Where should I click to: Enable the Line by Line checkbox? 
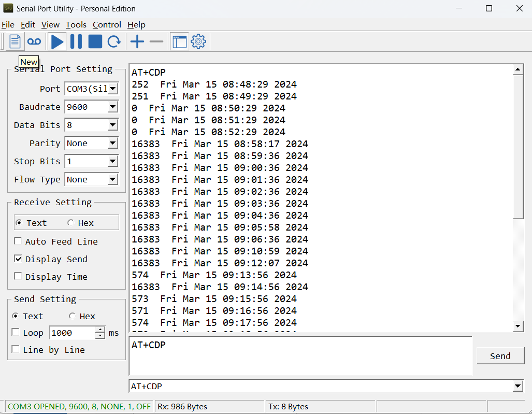[x=16, y=349]
